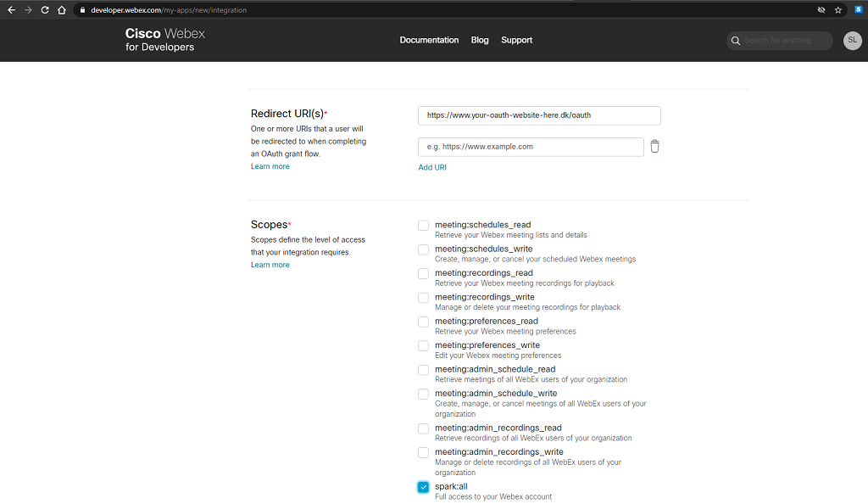Image resolution: width=868 pixels, height=504 pixels.
Task: Bookmark this page with star icon
Action: [838, 10]
